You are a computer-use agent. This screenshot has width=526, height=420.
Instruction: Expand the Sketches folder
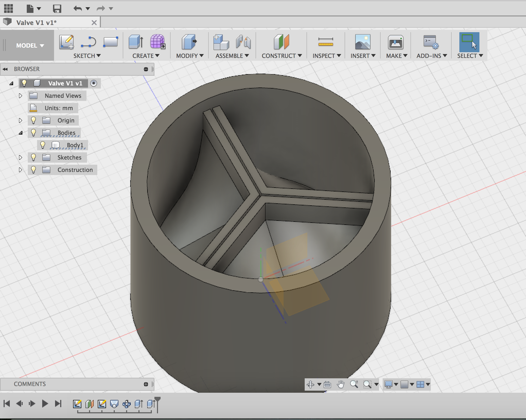pos(21,157)
